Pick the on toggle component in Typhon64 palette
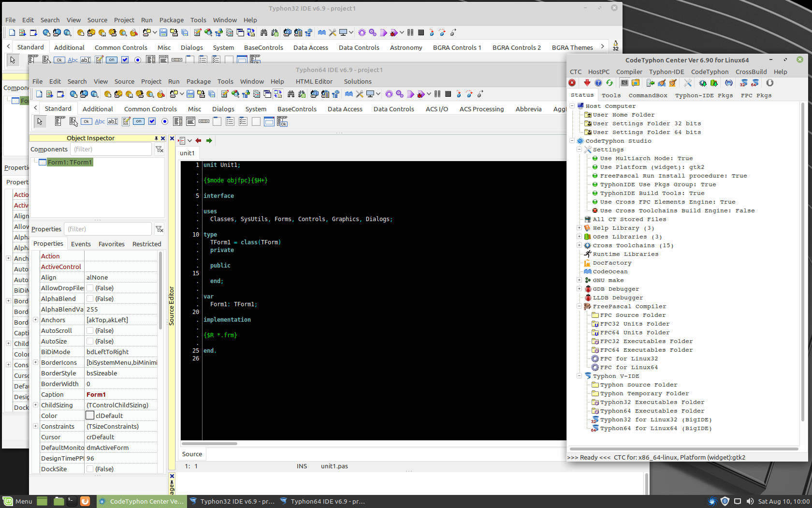The width and height of the screenshot is (812, 508). (139, 121)
